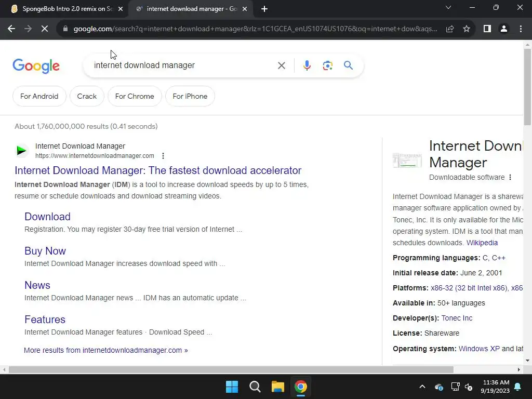Click the OneDrive cloud tray icon
This screenshot has width=532, height=399.
pyautogui.click(x=438, y=387)
